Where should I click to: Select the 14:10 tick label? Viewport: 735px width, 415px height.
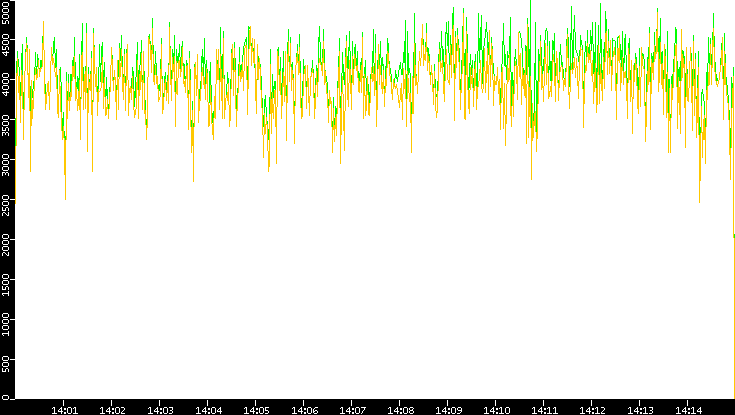[x=496, y=411]
